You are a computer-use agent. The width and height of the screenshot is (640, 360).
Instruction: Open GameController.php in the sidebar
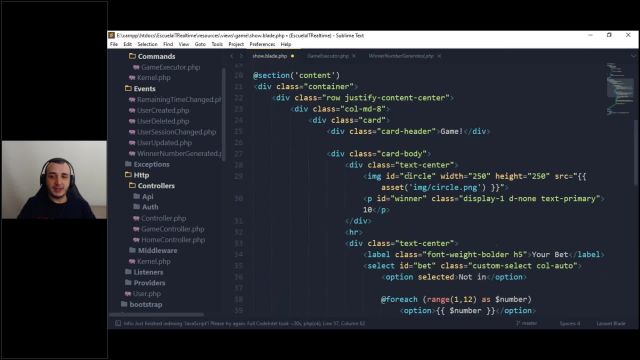tap(173, 229)
